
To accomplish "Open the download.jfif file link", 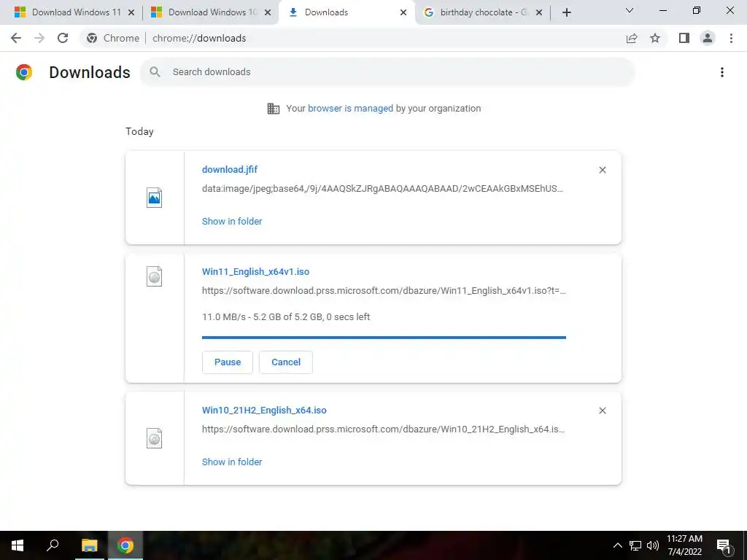I will pos(230,169).
